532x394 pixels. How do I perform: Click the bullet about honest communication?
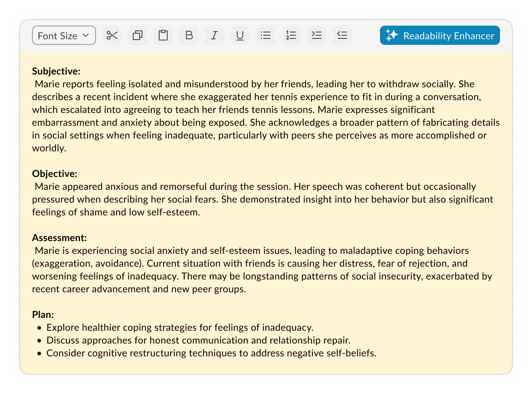click(198, 340)
